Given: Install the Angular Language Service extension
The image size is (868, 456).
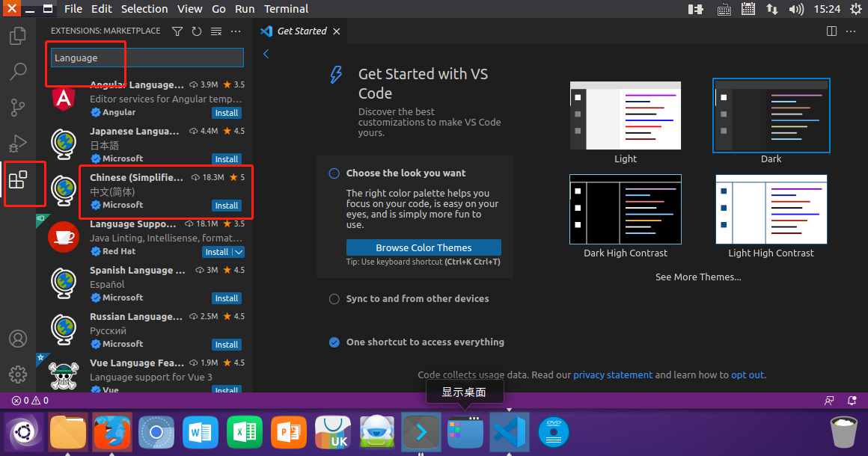Looking at the screenshot, I should point(227,113).
